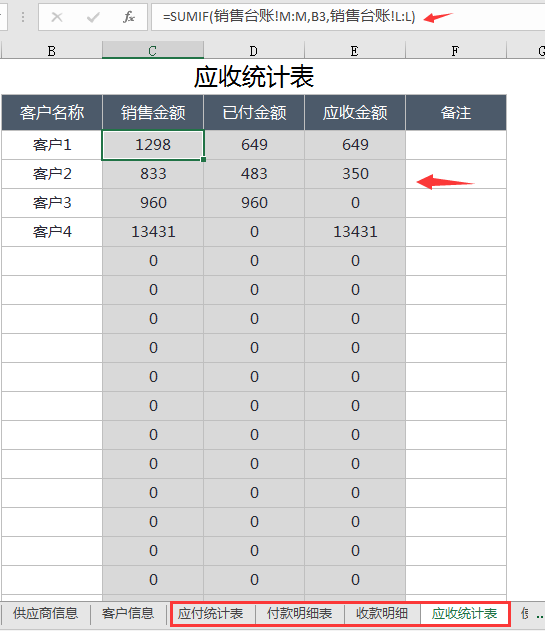Select the 客户3 销售金额 cell 960
Viewport: 545px width, 631px height.
tap(153, 203)
